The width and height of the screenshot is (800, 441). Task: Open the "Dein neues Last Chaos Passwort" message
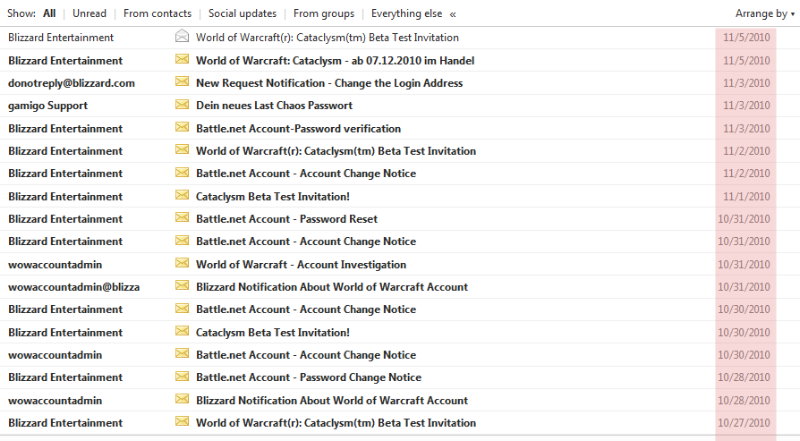click(x=274, y=106)
